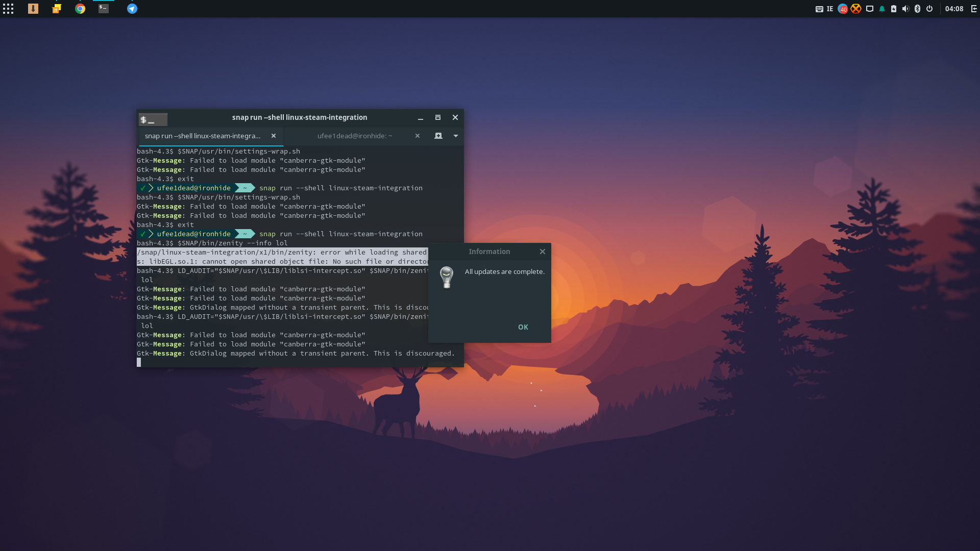Check the battery charging indicator

coord(894,9)
